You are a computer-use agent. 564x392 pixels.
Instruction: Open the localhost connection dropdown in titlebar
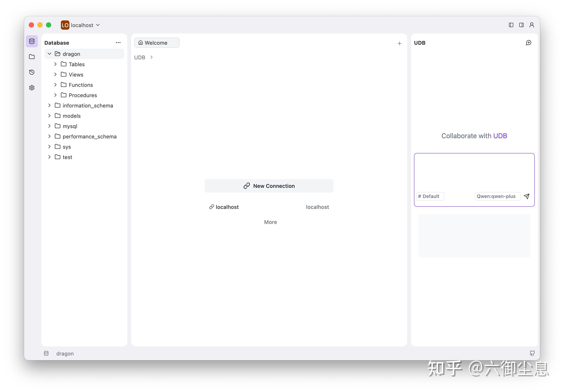click(98, 25)
